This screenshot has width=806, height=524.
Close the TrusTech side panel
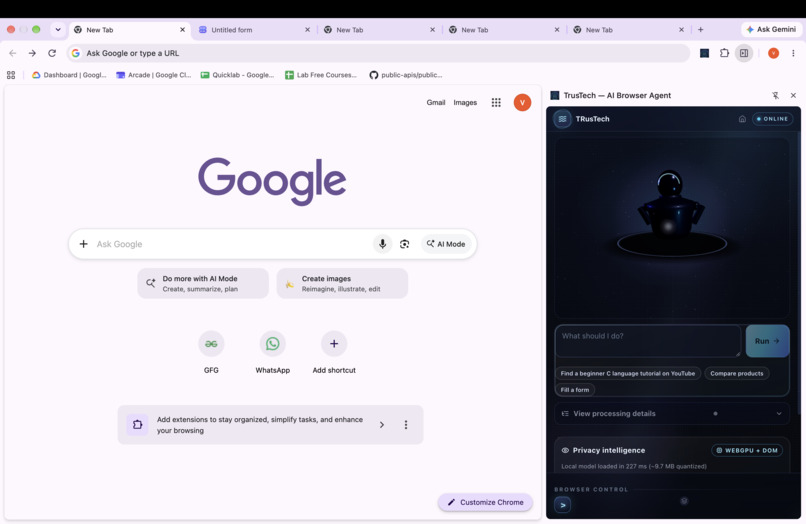793,95
